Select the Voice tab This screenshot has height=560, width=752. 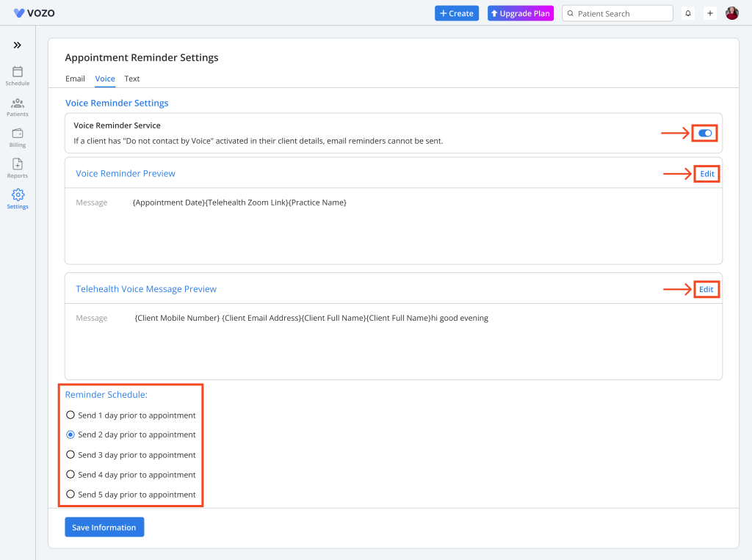(x=105, y=79)
